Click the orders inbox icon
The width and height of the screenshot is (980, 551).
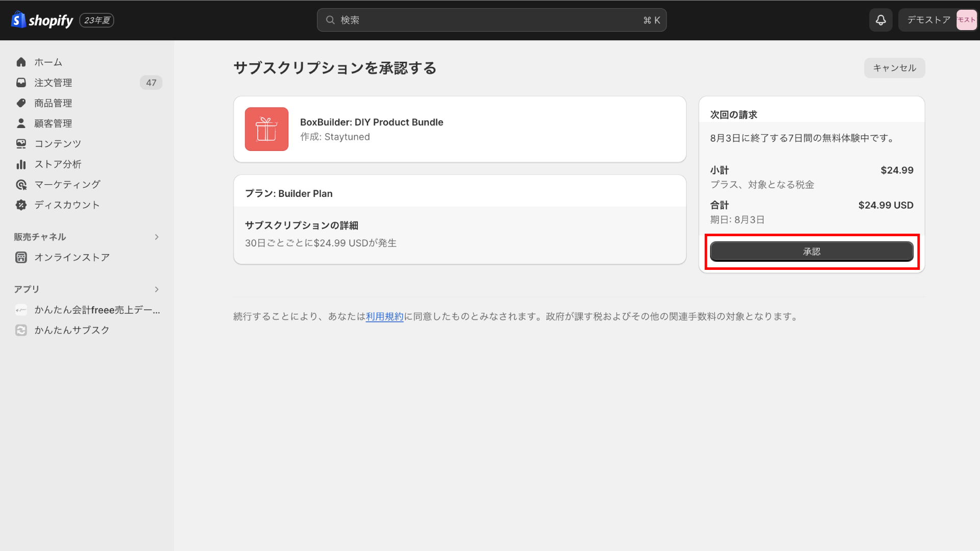click(x=21, y=83)
